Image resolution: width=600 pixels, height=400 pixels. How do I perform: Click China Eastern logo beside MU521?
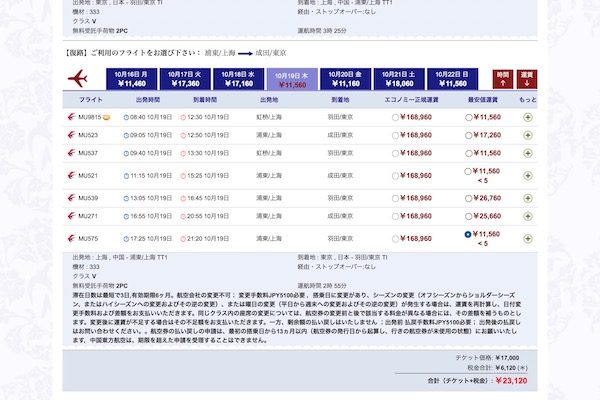[x=71, y=175]
